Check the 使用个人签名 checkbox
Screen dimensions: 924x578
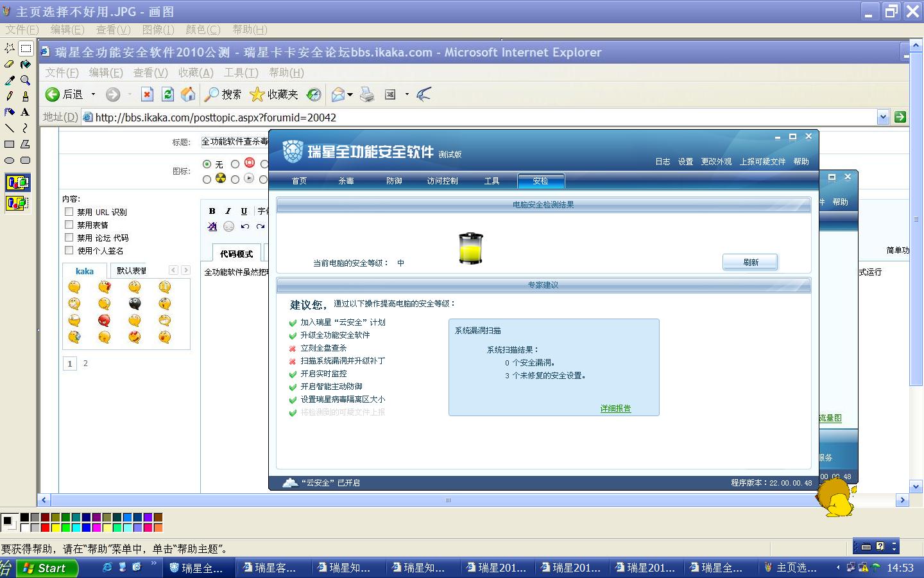pos(69,250)
